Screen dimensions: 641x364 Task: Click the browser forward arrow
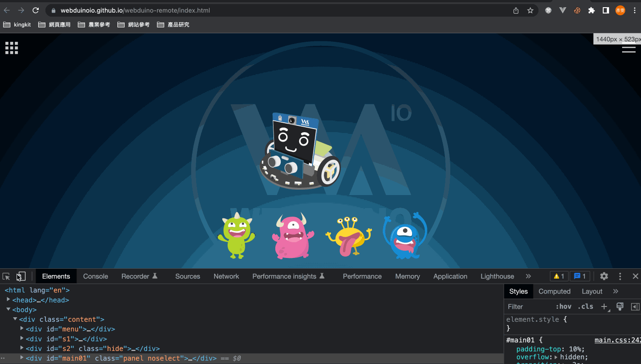click(21, 10)
